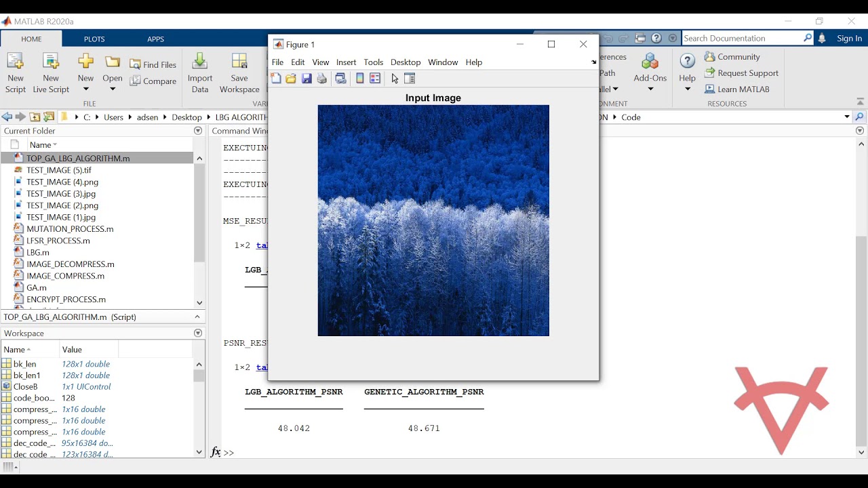This screenshot has height=488, width=868.
Task: Collapse the script details panel chevron
Action: pos(197,317)
